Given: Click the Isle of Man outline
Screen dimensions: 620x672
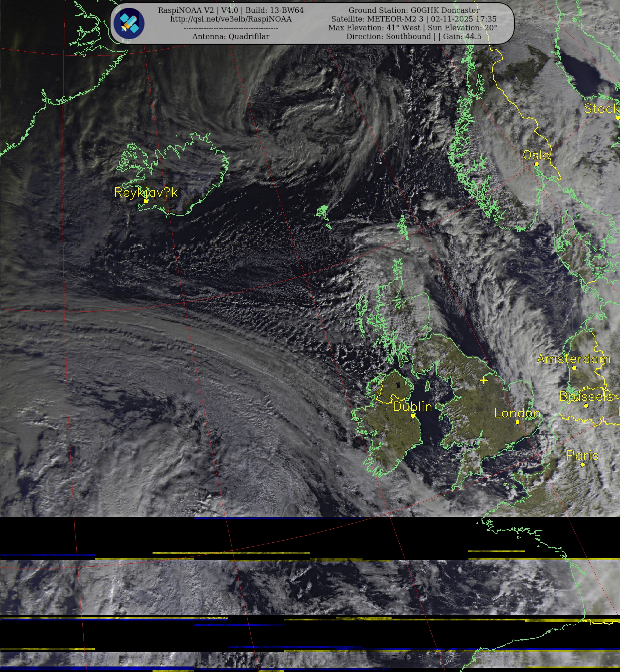Looking at the screenshot, I should pos(428,386).
